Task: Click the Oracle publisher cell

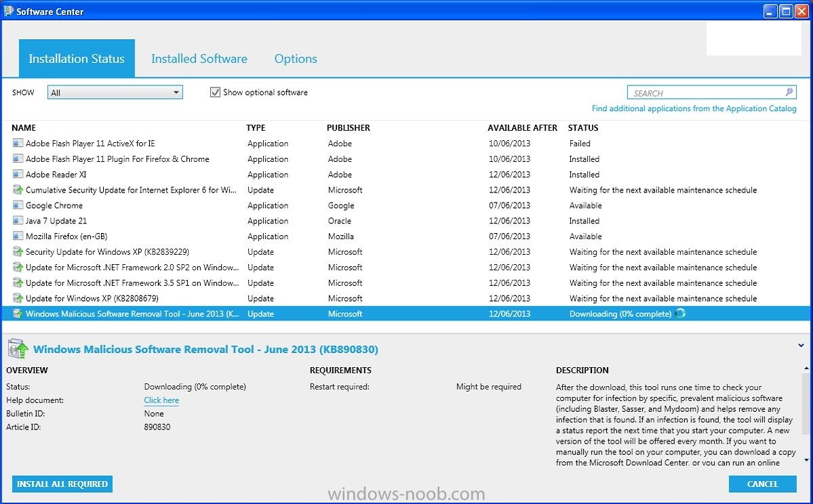Action: [x=340, y=221]
